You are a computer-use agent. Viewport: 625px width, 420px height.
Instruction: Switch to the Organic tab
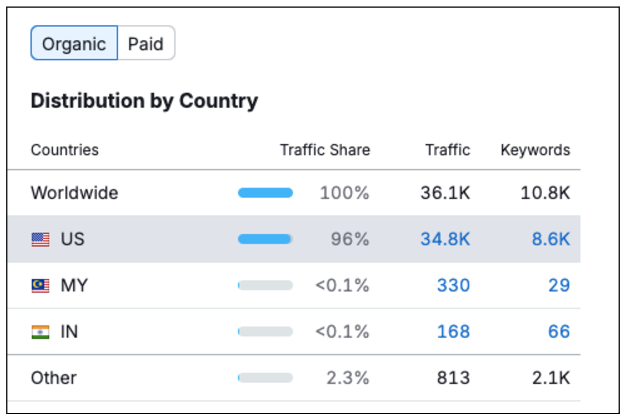click(x=74, y=44)
